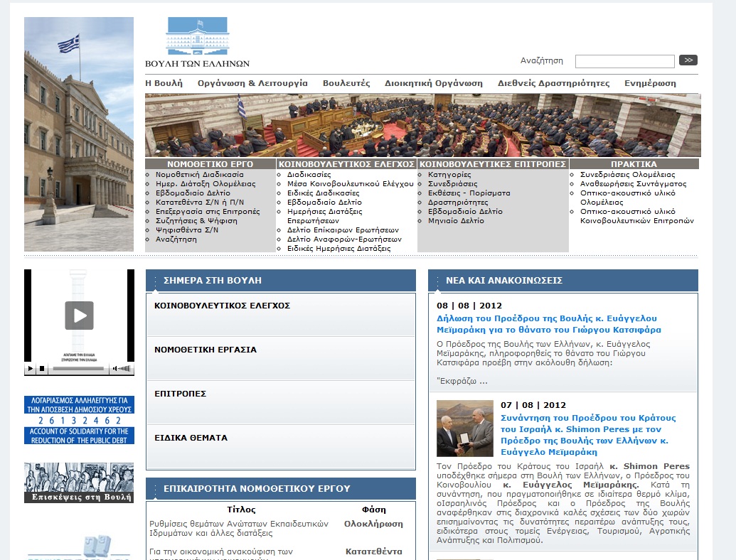Open the Μηνιαίο Δελτίο link
The image size is (736, 560).
coord(456,220)
